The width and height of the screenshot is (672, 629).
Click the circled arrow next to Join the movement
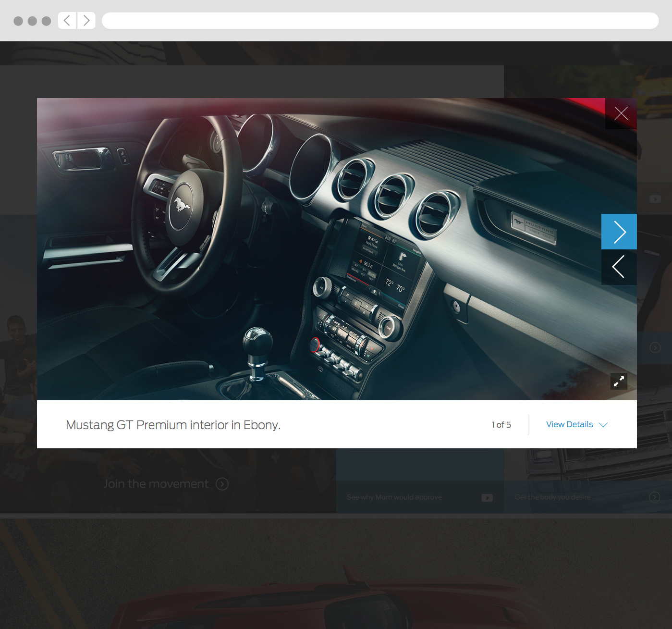click(222, 484)
